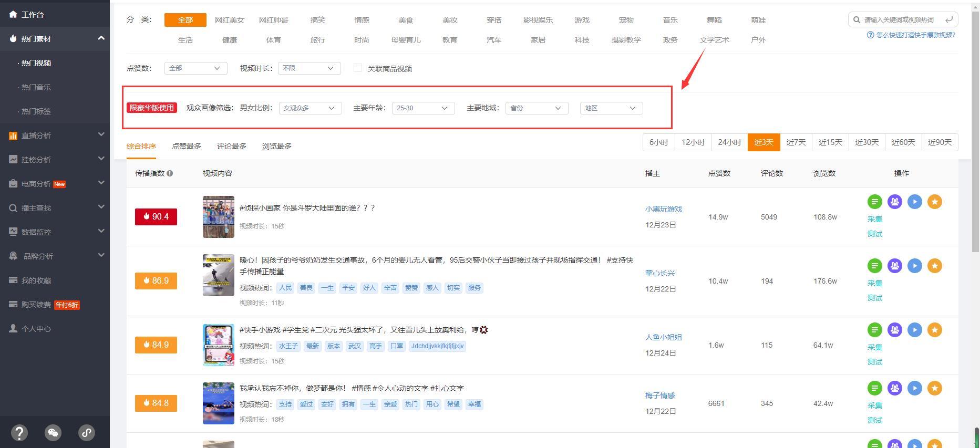Click the purple audience icon in second video row
Screen dimensions: 980x448
(x=894, y=266)
